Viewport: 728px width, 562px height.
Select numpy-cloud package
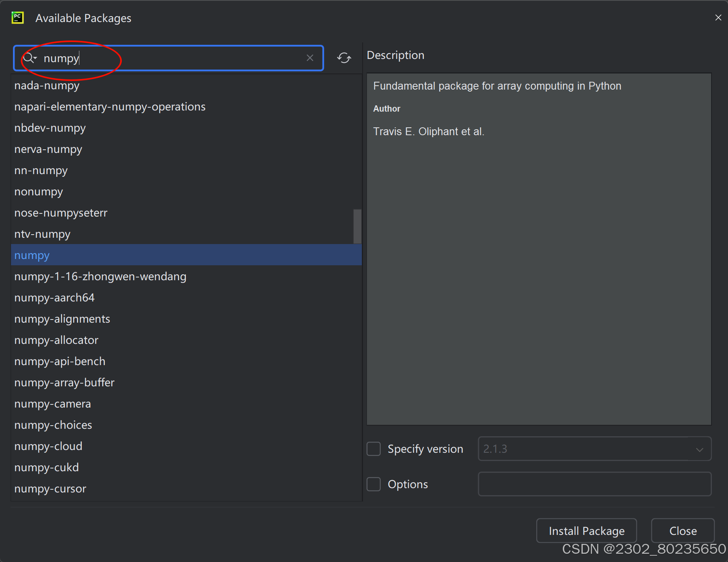186,446
